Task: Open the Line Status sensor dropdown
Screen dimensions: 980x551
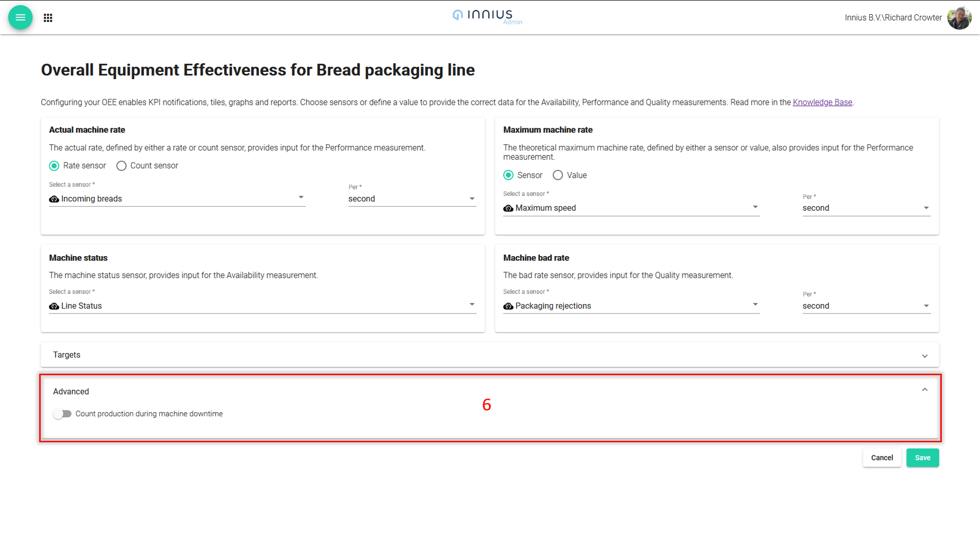Action: [263, 306]
